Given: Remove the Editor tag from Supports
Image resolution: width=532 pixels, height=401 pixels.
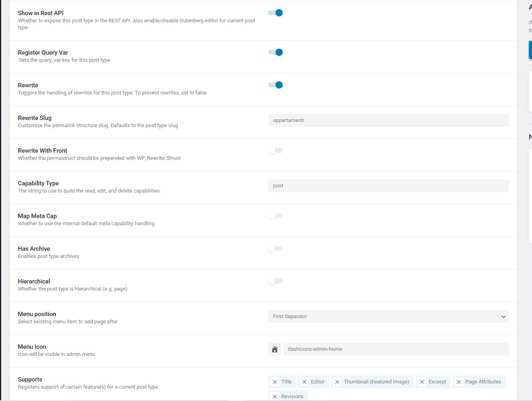Looking at the screenshot, I should point(304,382).
